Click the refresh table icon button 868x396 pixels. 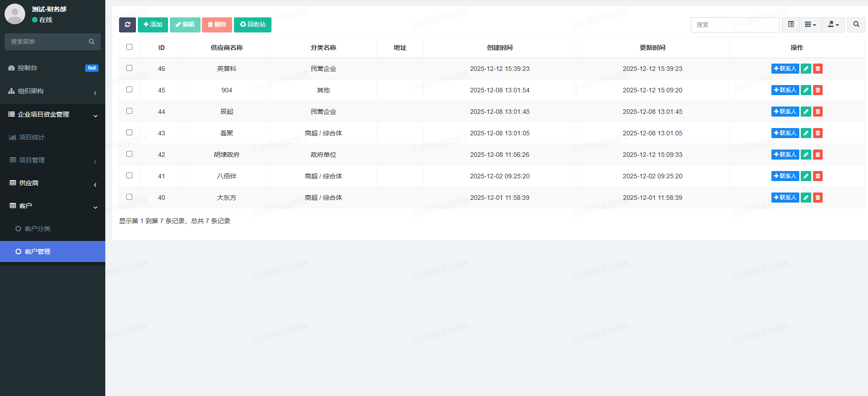pyautogui.click(x=127, y=25)
